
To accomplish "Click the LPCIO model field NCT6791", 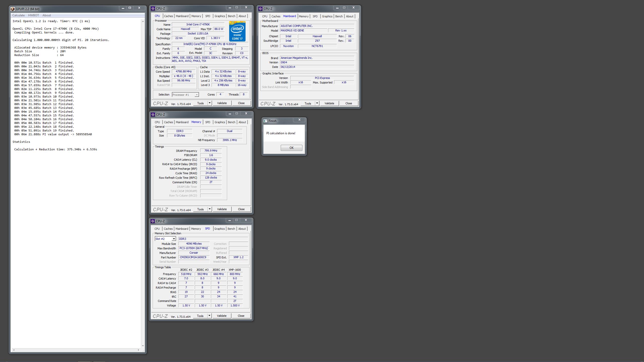I will tap(317, 46).
